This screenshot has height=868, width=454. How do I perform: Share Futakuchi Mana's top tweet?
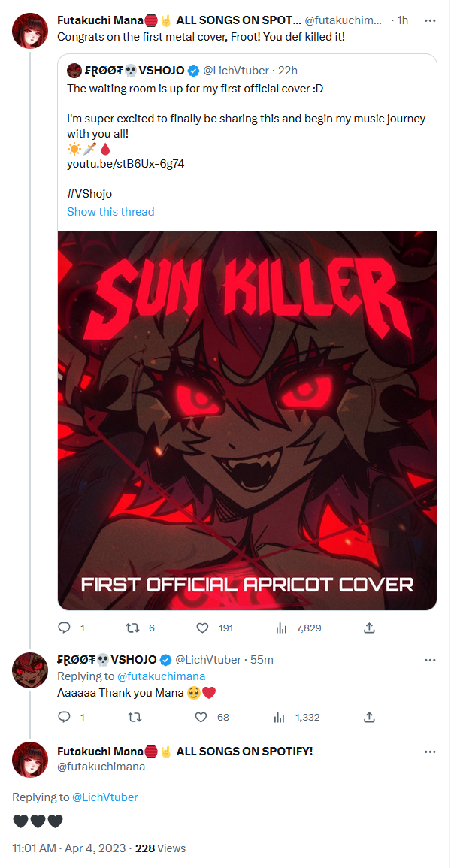pos(370,628)
